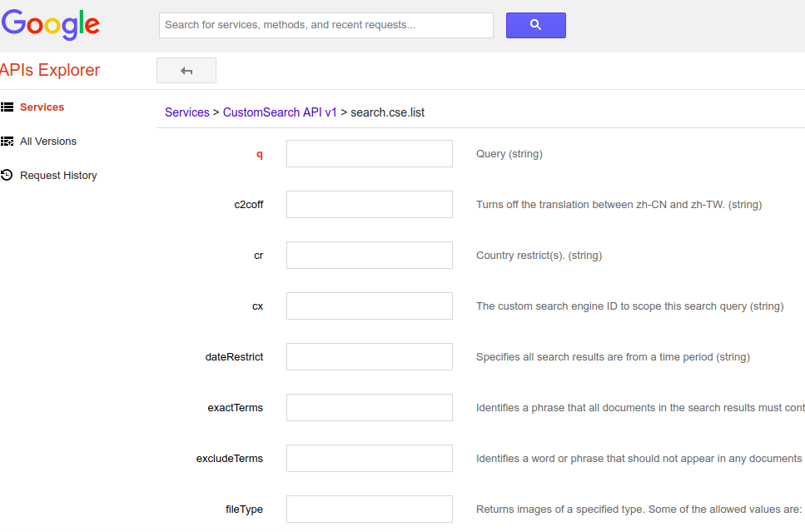Open the CustomSearch API v1 breadcrumb link

pyautogui.click(x=280, y=112)
